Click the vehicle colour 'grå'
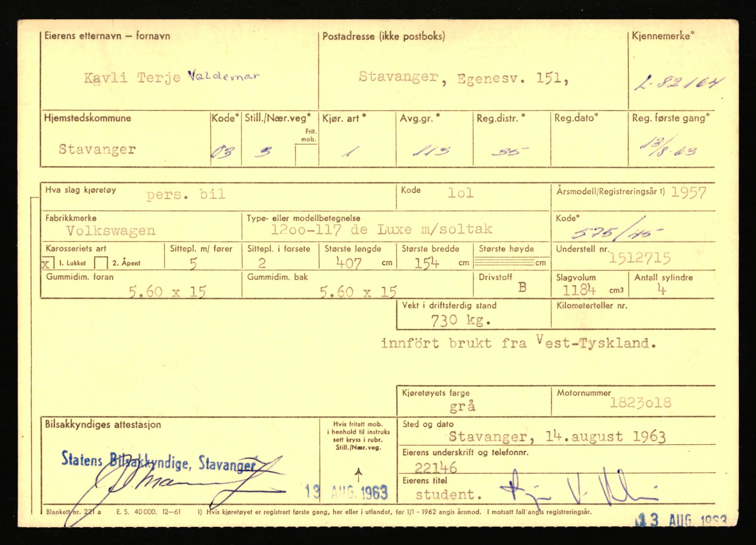This screenshot has height=545, width=756. [462, 407]
